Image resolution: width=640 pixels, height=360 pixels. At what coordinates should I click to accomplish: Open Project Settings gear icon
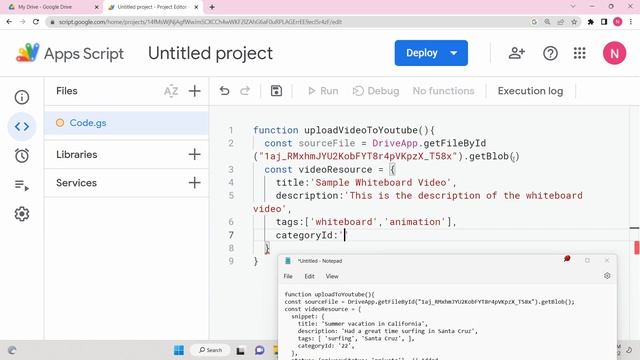pos(22,214)
